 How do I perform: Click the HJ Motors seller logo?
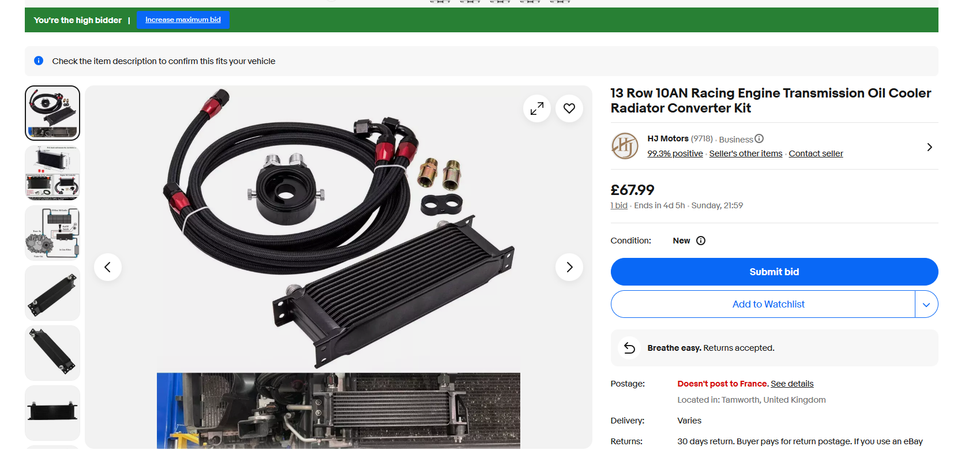point(625,146)
